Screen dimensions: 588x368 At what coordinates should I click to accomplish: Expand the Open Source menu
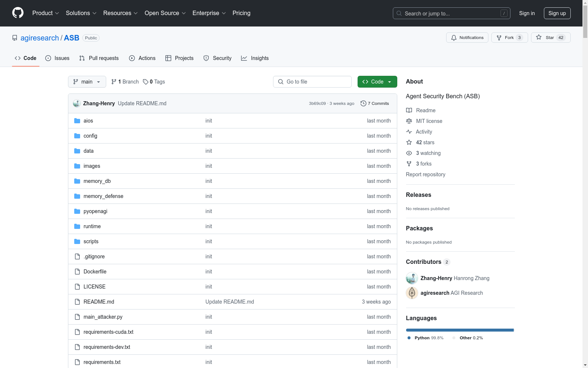click(x=165, y=13)
